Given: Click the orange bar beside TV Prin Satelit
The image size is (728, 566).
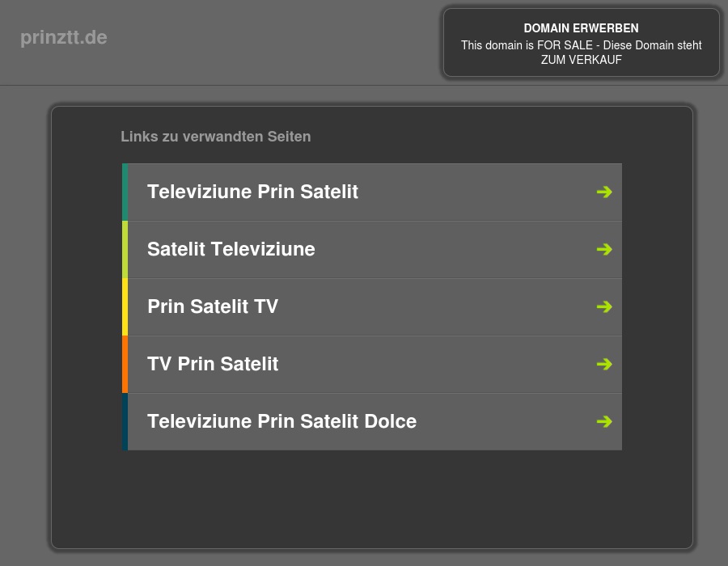Looking at the screenshot, I should point(126,364).
